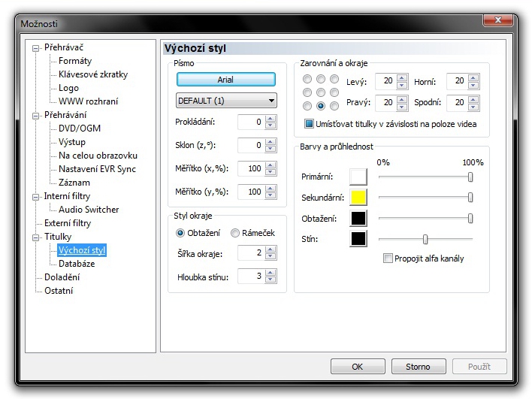Click the Měřítko (y,%) value field
This screenshot has height=399, width=532.
[251, 192]
